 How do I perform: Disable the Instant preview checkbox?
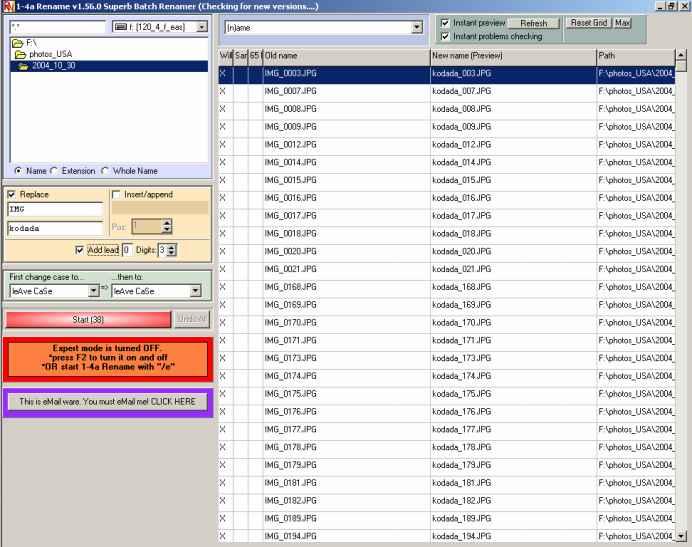pyautogui.click(x=446, y=22)
